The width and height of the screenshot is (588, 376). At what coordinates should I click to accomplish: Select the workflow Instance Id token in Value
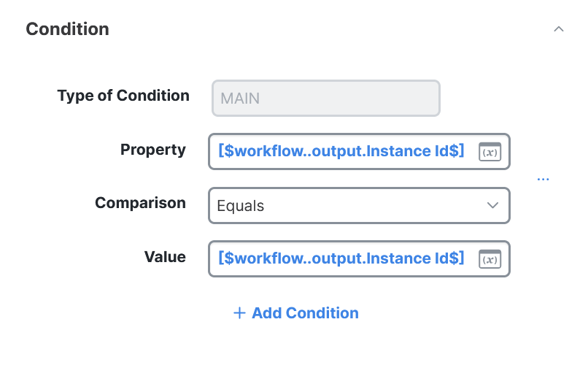coord(341,258)
